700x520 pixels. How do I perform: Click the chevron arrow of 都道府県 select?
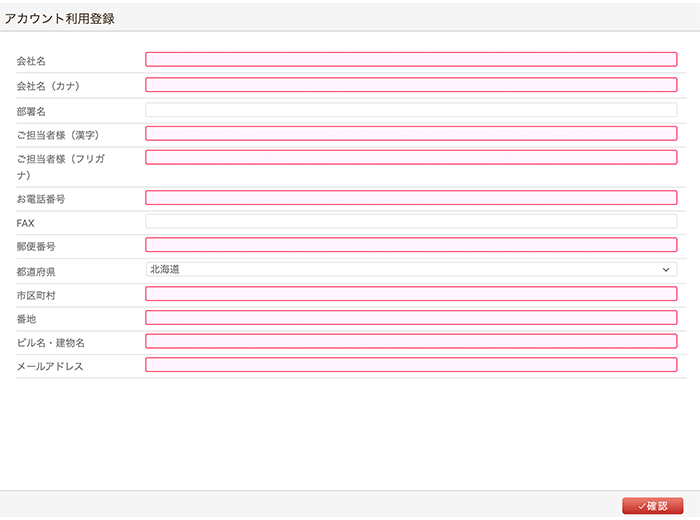click(x=666, y=269)
